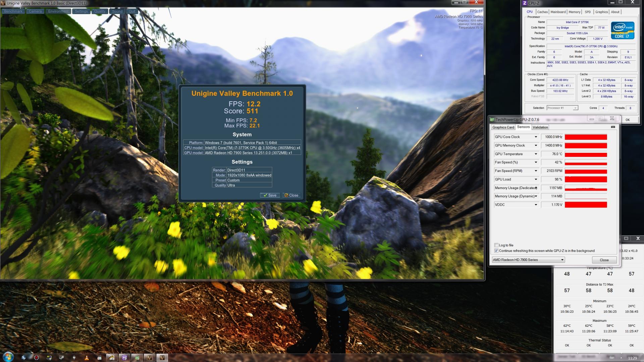This screenshot has width=644, height=362.
Task: Activate the last Valley benchmark taskbar button
Action: [162, 358]
